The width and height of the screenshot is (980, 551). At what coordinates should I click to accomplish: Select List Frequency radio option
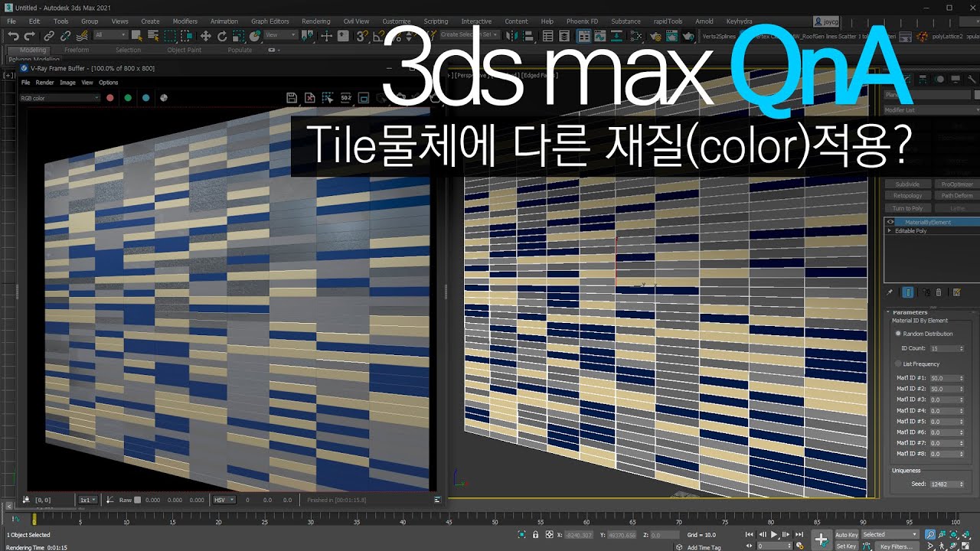pos(898,364)
